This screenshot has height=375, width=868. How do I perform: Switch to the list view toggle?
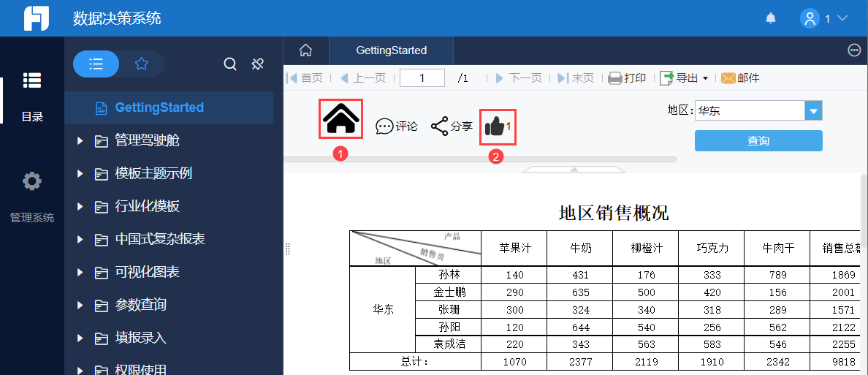[x=96, y=64]
